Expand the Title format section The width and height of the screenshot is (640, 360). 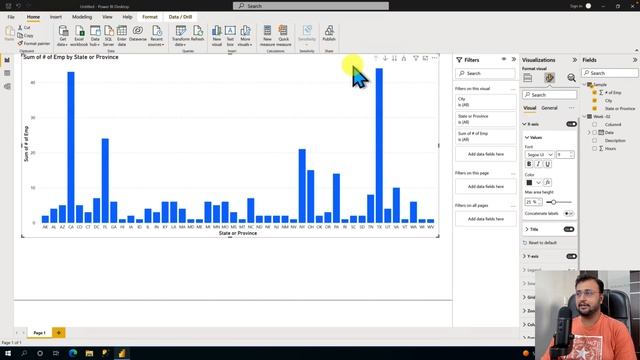(x=527, y=229)
